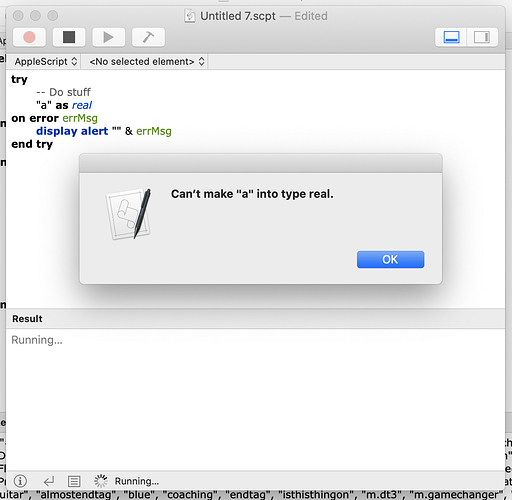Show description via info icon
The height and width of the screenshot is (500, 512).
(20, 481)
